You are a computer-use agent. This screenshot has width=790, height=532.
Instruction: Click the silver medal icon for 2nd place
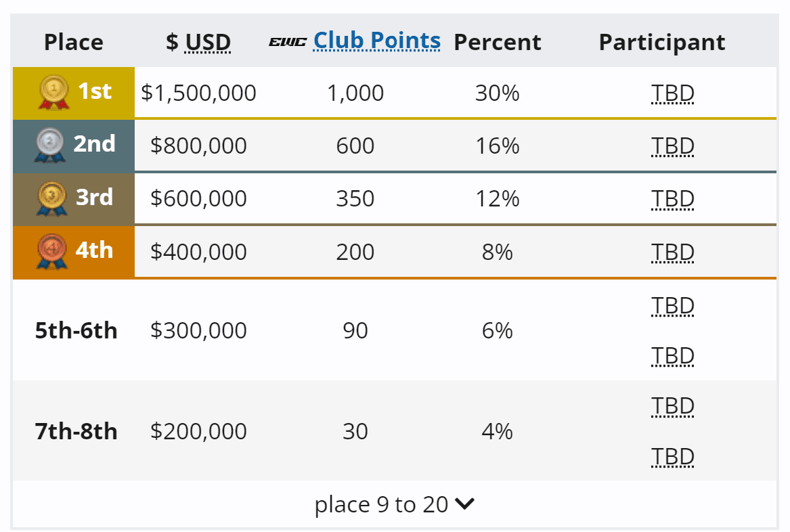pos(49,145)
